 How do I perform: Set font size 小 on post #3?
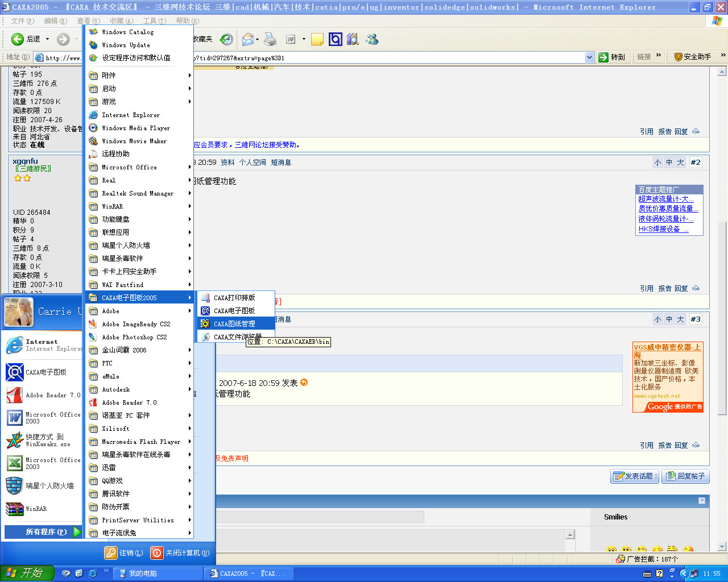[658, 319]
